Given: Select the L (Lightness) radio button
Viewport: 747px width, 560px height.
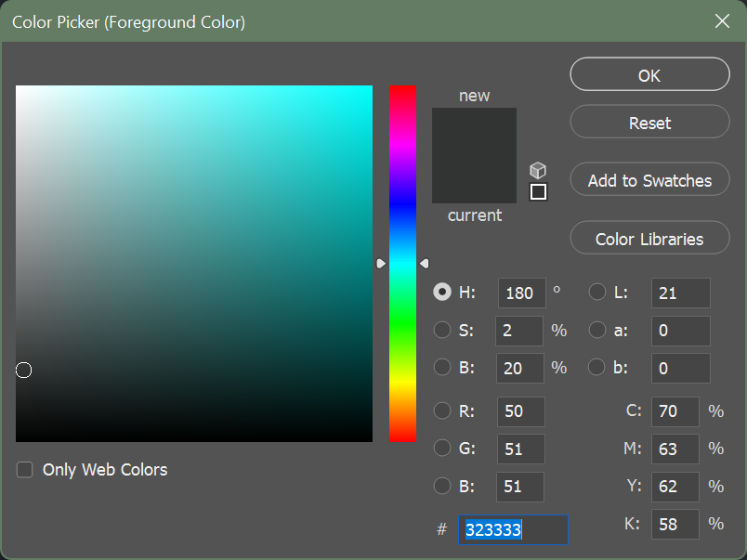Looking at the screenshot, I should (x=596, y=291).
